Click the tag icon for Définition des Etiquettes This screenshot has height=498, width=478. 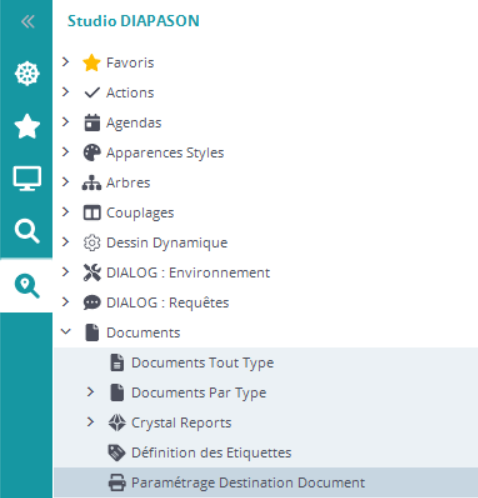[x=117, y=453]
